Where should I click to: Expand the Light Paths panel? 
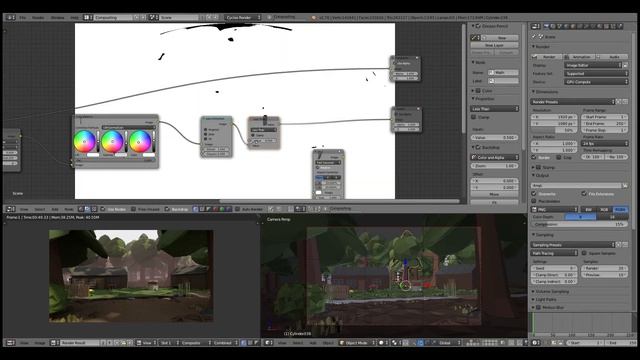click(533, 300)
